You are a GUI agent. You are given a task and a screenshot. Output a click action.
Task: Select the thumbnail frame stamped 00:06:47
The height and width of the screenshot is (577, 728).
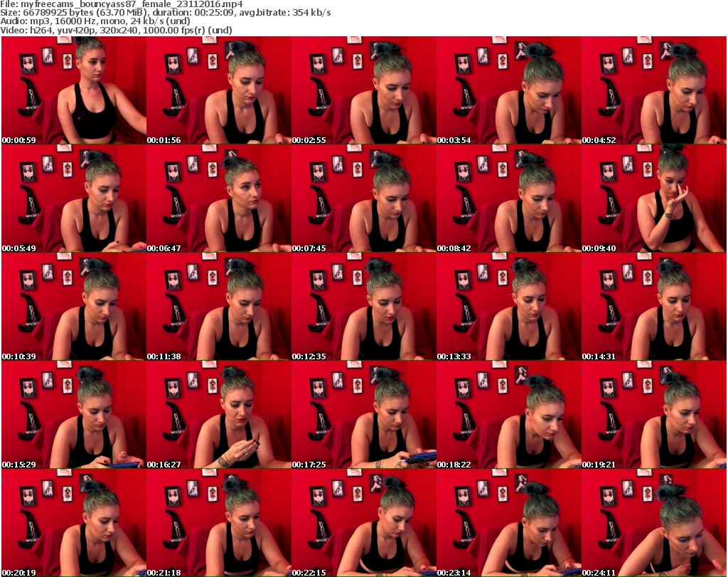[x=219, y=198]
